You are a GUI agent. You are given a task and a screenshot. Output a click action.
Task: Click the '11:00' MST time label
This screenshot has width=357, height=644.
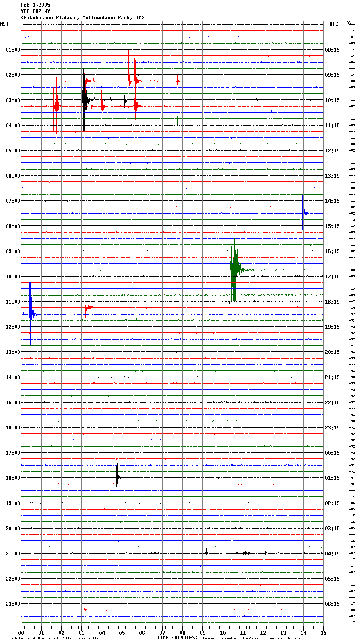pos(13,302)
